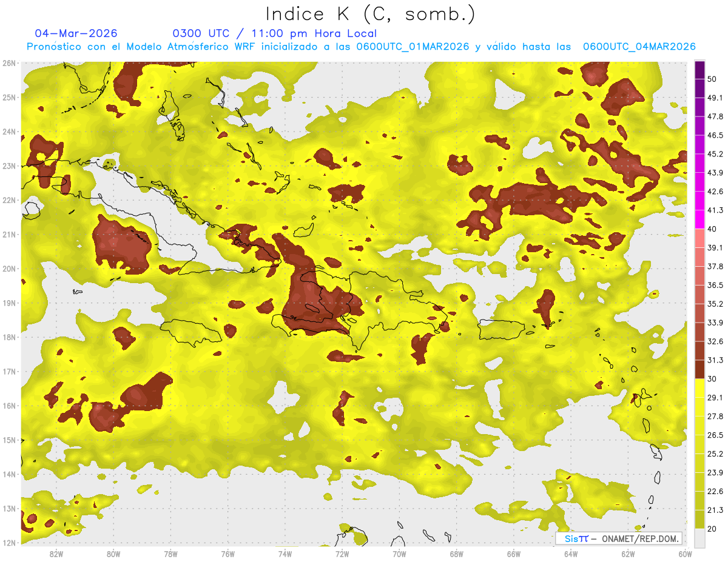Click the colorbar value "31.3"
The height and width of the screenshot is (562, 728).
715,360
